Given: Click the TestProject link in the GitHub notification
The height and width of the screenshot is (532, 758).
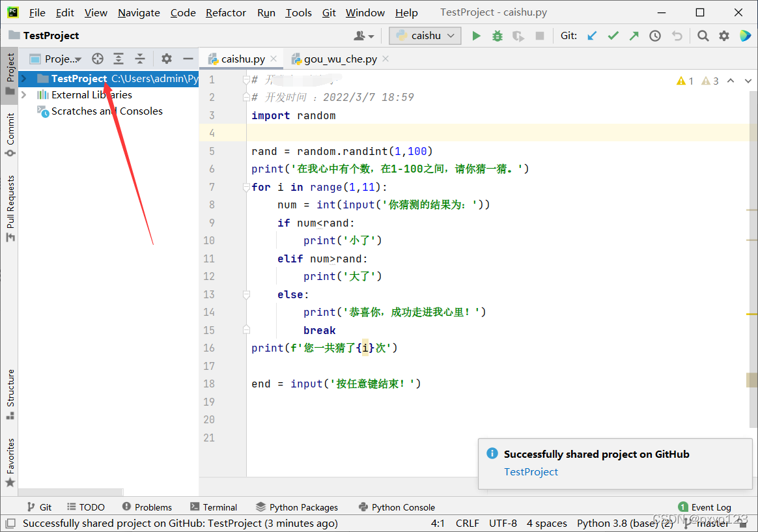Looking at the screenshot, I should 531,472.
